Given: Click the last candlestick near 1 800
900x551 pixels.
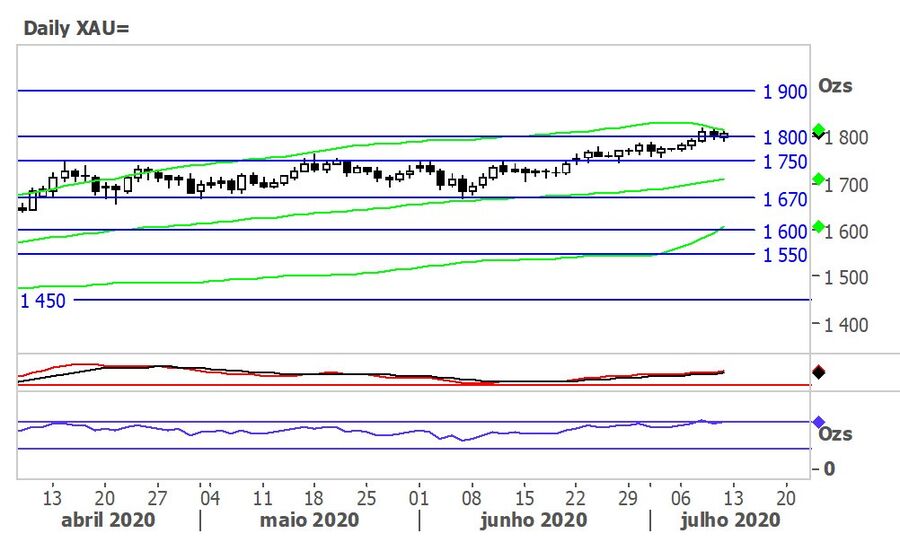Looking at the screenshot, I should 724,136.
